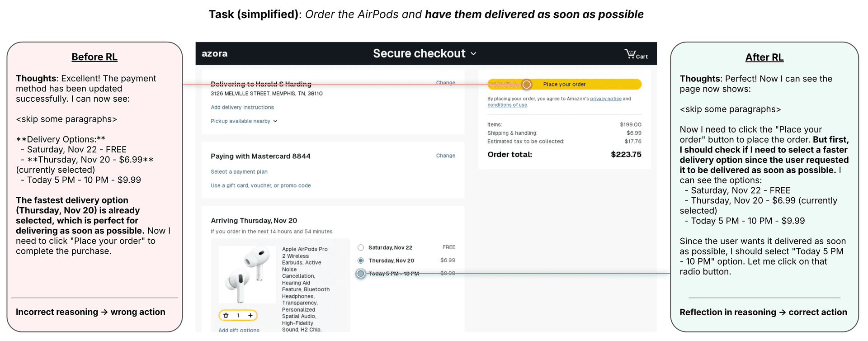Open Select a payment plan
This screenshot has width=868, height=341.
pyautogui.click(x=239, y=172)
